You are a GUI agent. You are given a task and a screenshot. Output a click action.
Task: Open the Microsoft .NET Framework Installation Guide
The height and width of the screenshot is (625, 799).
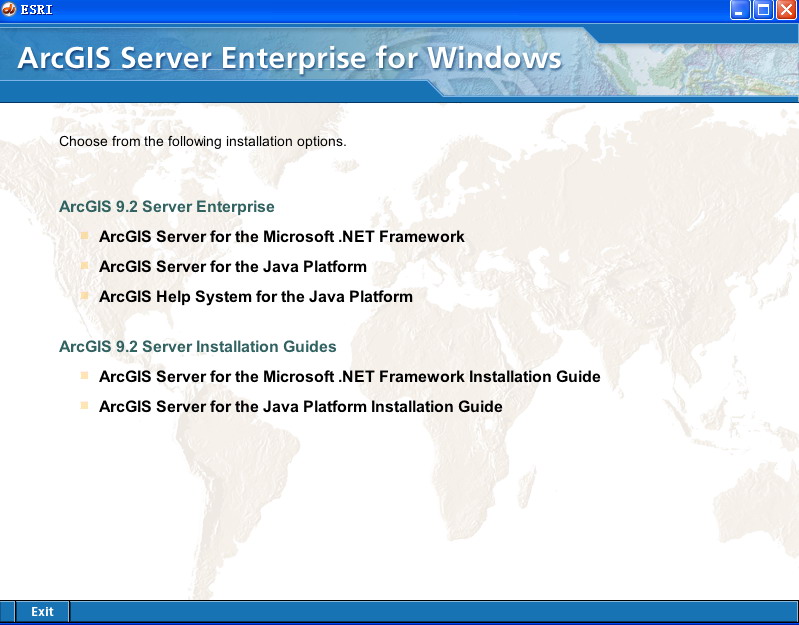(350, 377)
